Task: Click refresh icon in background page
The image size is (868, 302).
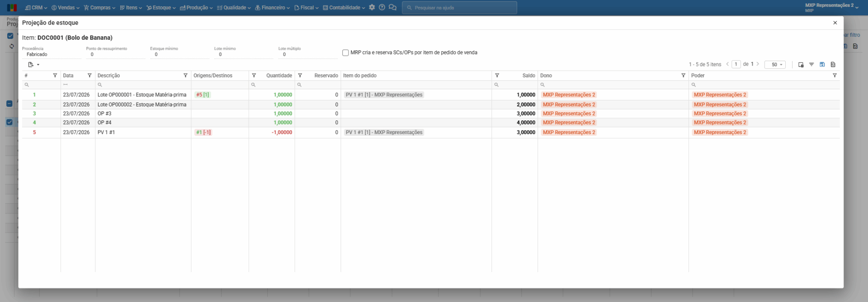Action: pyautogui.click(x=12, y=46)
